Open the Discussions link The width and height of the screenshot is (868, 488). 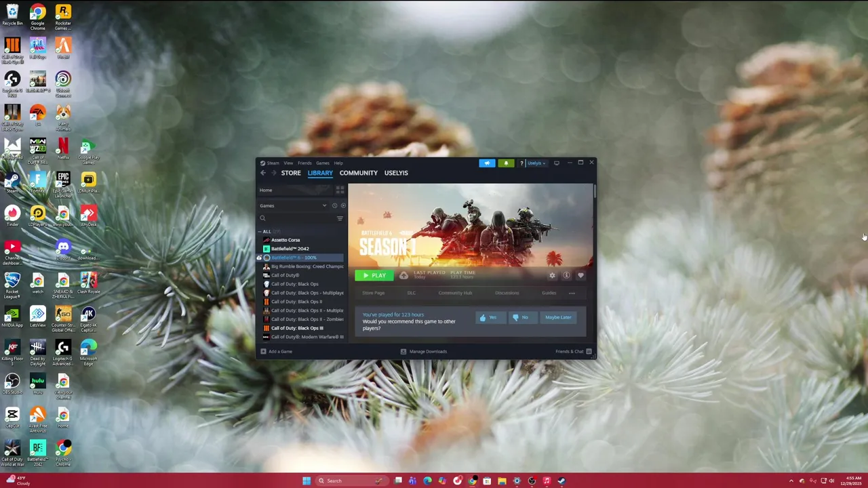507,293
